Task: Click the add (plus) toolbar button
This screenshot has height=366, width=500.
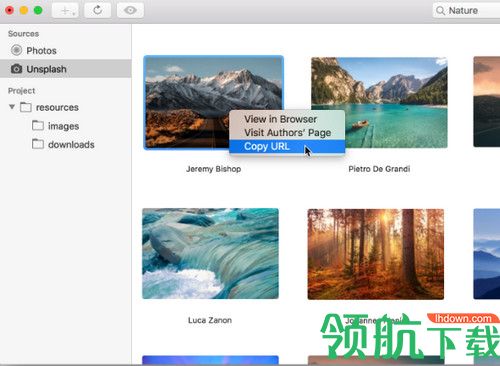Action: tap(65, 10)
